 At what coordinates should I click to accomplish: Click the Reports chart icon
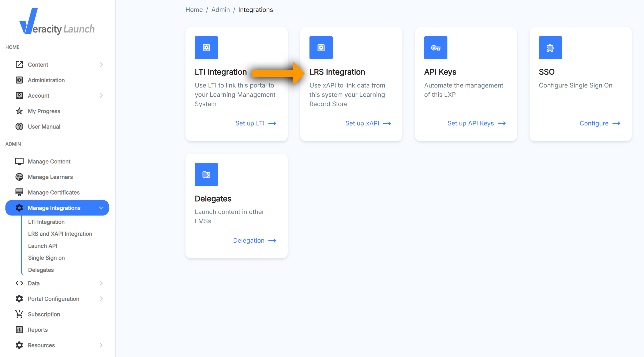[19, 330]
